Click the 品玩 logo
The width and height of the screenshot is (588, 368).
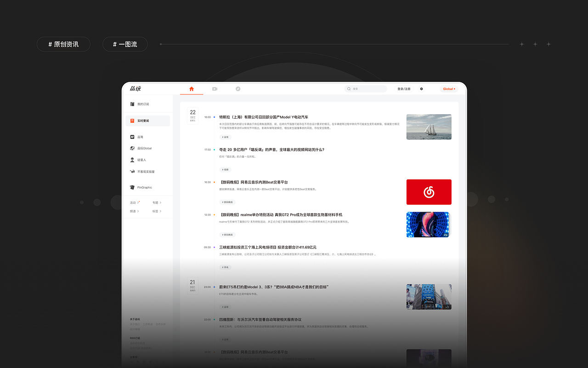135,89
